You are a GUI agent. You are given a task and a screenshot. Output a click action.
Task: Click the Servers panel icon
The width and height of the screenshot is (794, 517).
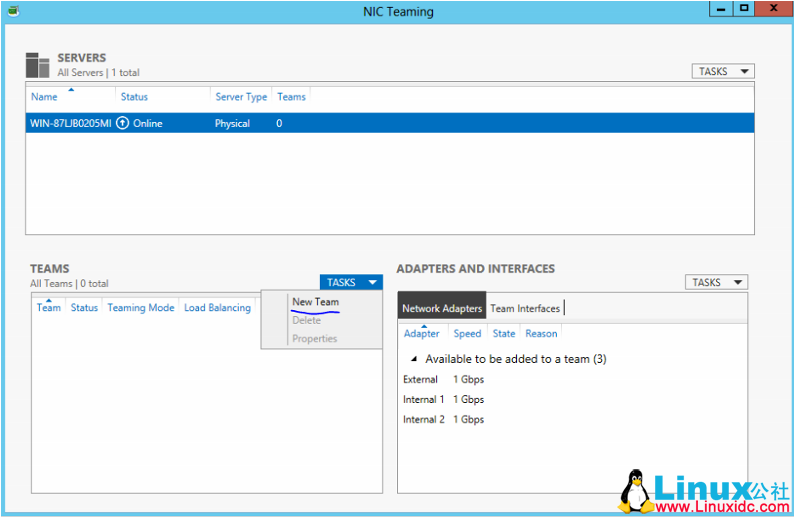point(37,65)
